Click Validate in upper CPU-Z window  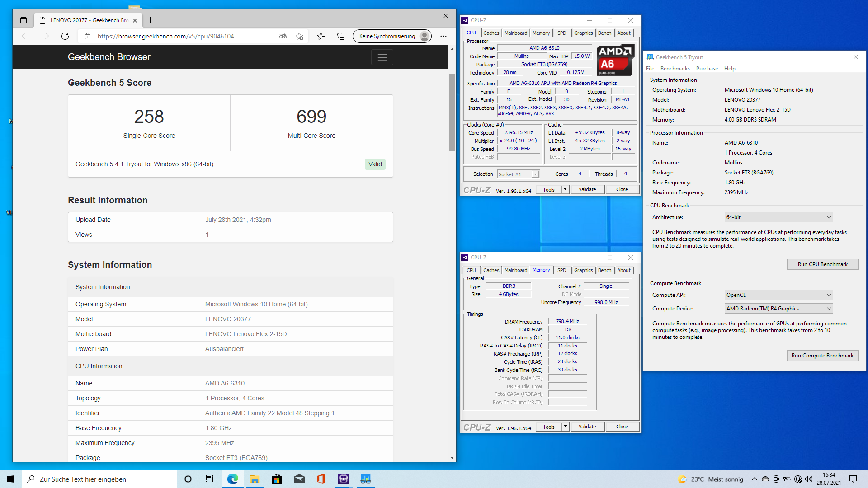coord(587,189)
